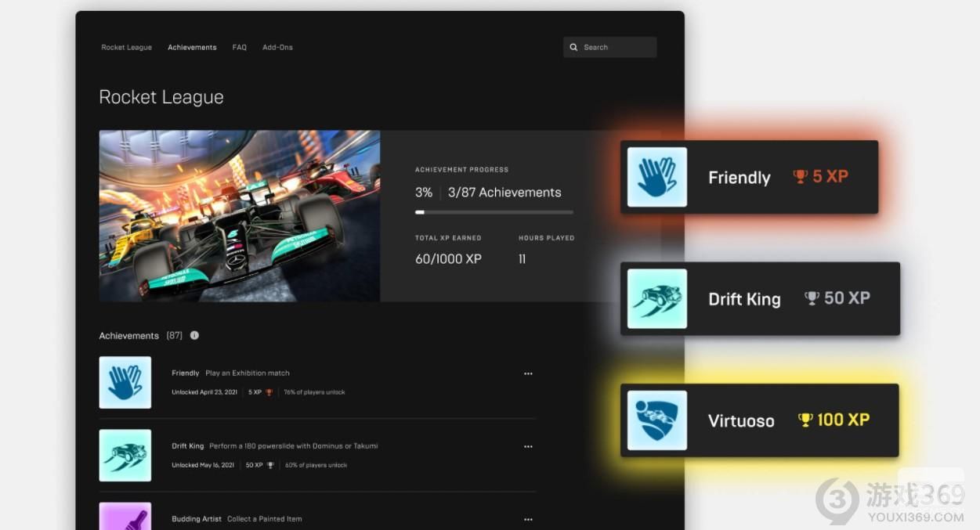980x530 pixels.
Task: Click the "50 XP" on the Drift King card
Action: pyautogui.click(x=847, y=298)
